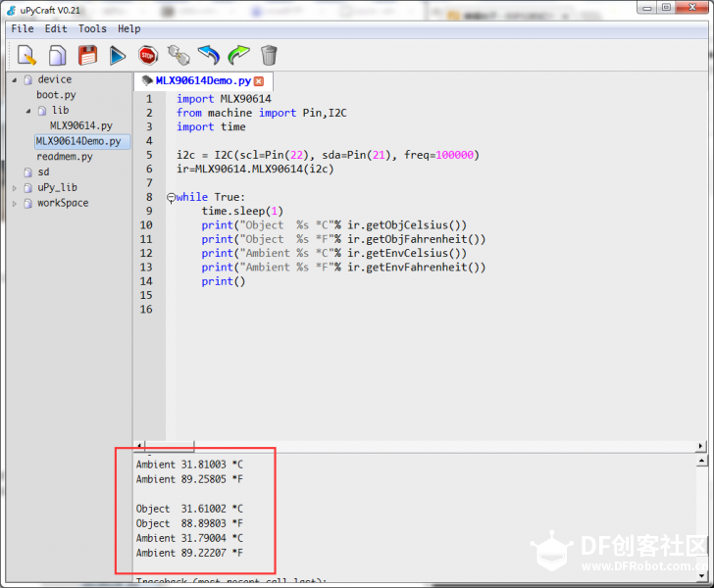This screenshot has height=588, width=714.
Task: Fold the while True code block
Action: pyautogui.click(x=171, y=198)
